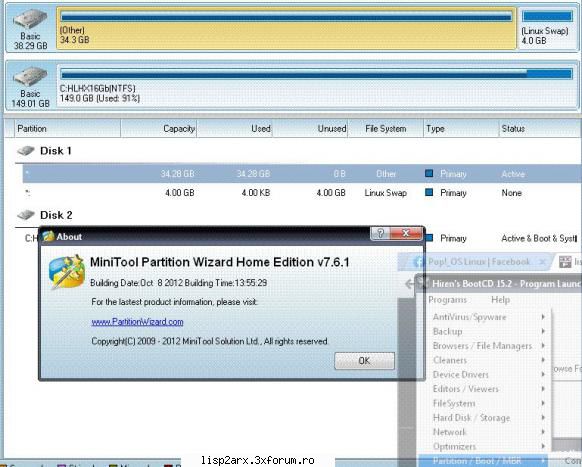This screenshot has width=582, height=467.
Task: Click the Hiren's BootCD title bar icon
Action: pyautogui.click(x=423, y=283)
